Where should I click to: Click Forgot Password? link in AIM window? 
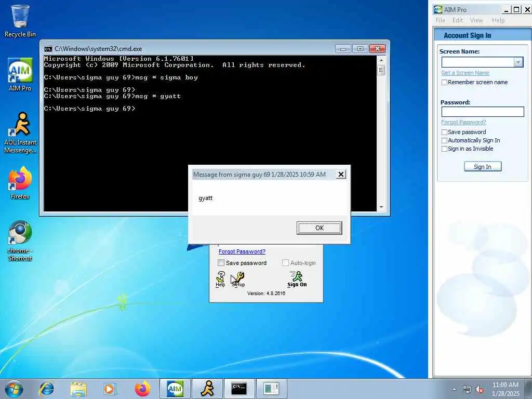coord(242,251)
